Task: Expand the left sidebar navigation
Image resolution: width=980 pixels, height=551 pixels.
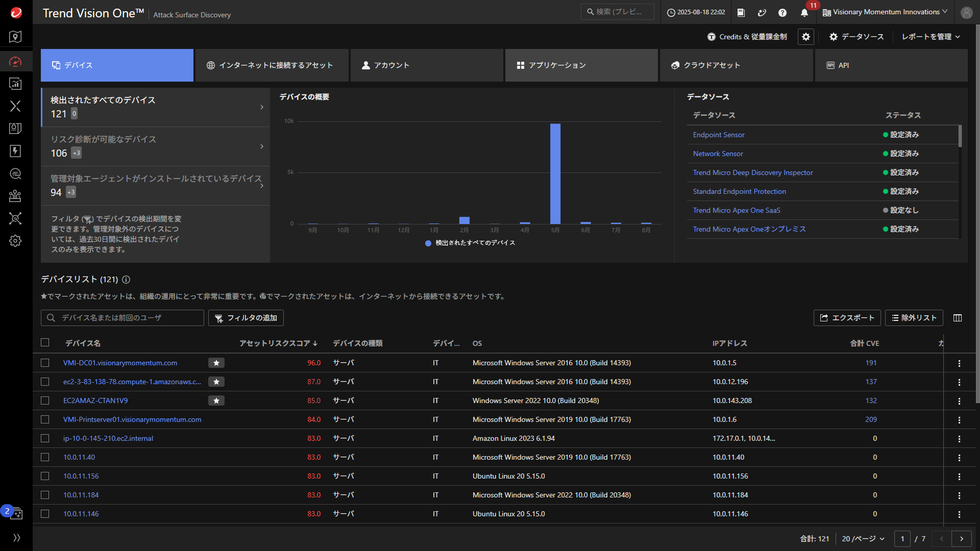Action: [16, 538]
